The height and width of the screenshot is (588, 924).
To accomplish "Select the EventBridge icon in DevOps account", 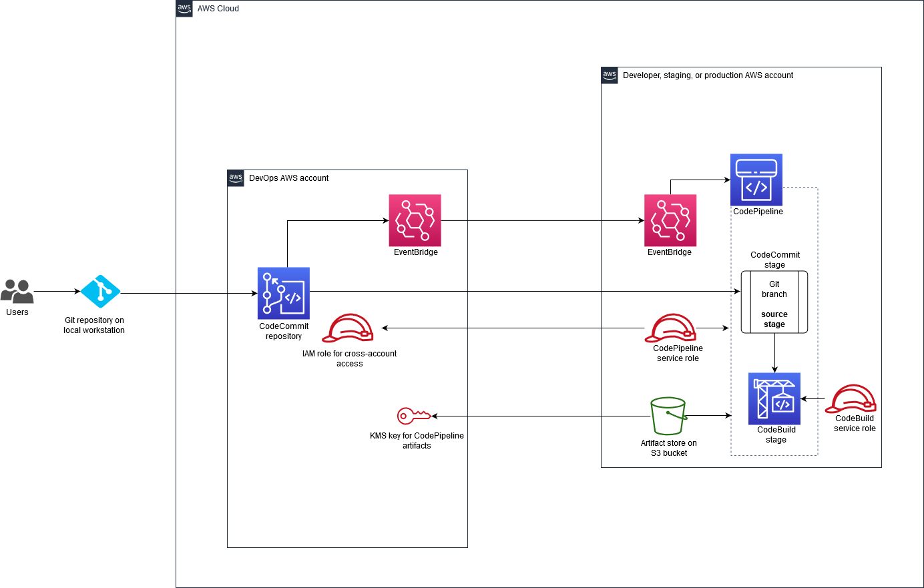I will point(415,220).
